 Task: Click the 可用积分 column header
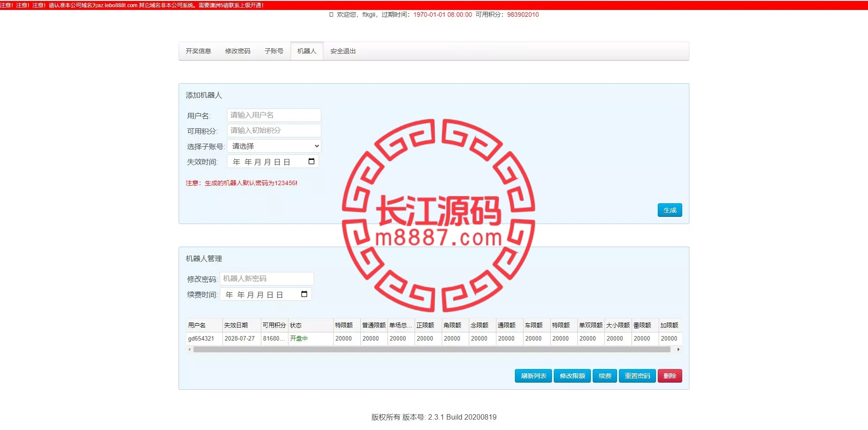coord(274,325)
